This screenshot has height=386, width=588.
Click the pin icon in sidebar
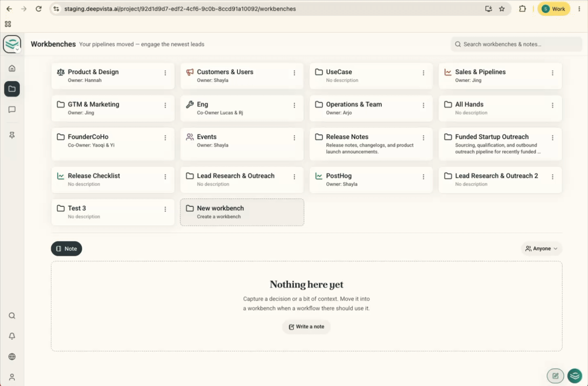[12, 135]
